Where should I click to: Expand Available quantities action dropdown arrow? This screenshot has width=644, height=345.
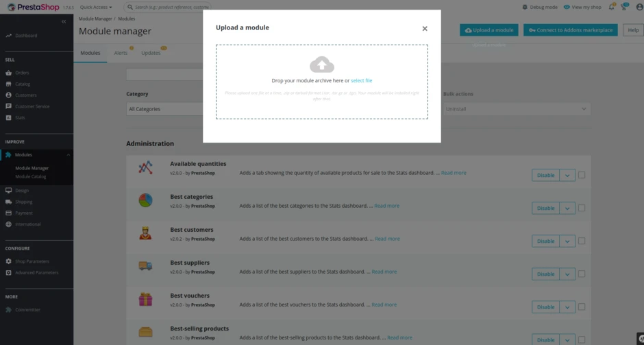click(x=567, y=175)
